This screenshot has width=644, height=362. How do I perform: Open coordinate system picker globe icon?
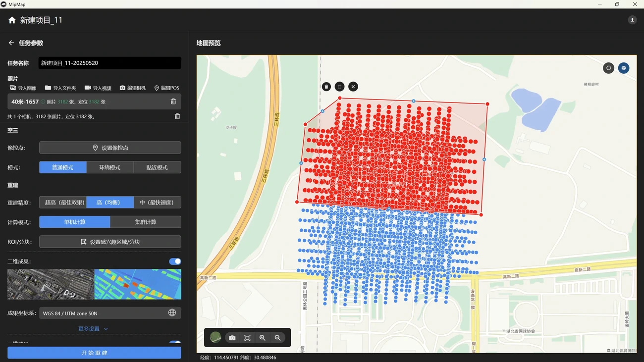click(172, 313)
